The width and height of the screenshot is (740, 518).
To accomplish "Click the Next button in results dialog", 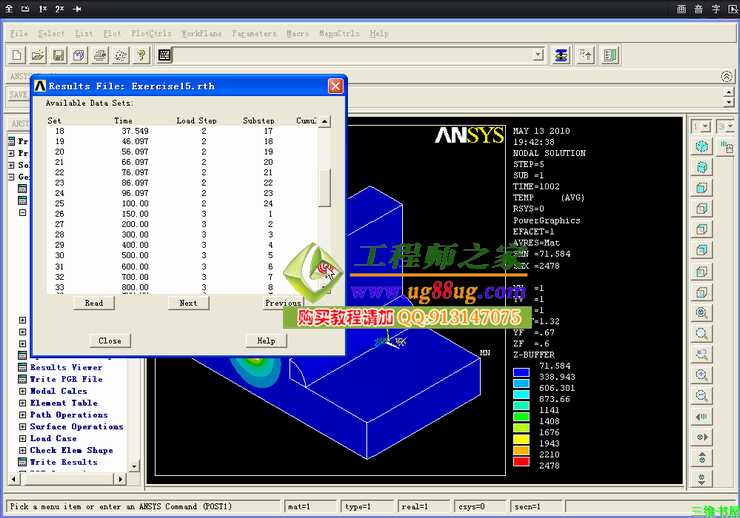I will pyautogui.click(x=188, y=303).
